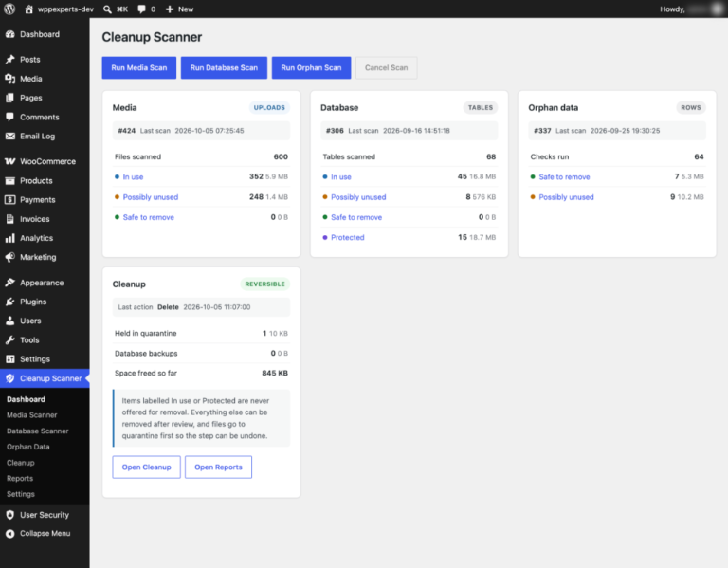This screenshot has height=568, width=728.
Task: Click the WordPress logo icon
Action: 9,9
